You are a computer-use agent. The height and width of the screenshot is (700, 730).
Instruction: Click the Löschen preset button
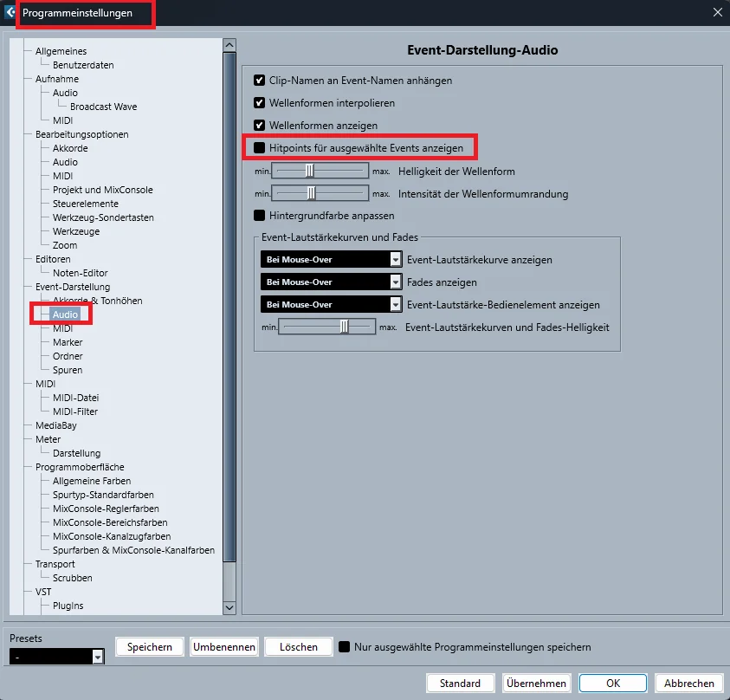(x=299, y=647)
